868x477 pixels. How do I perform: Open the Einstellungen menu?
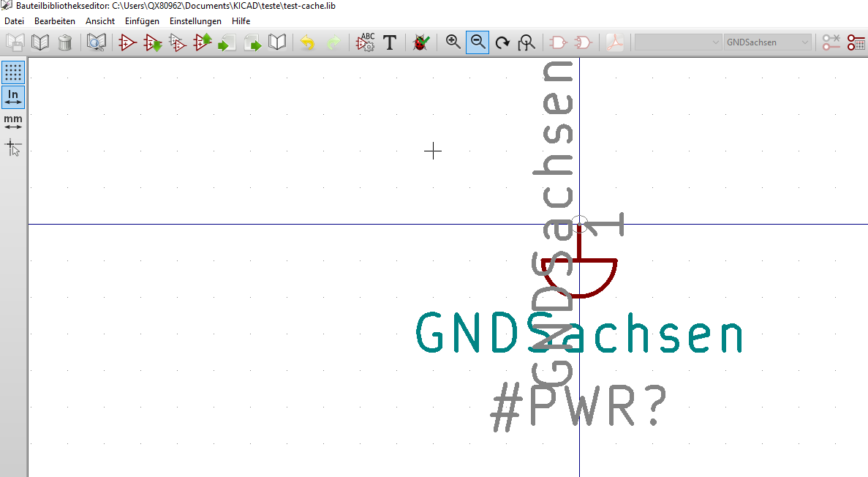[195, 21]
